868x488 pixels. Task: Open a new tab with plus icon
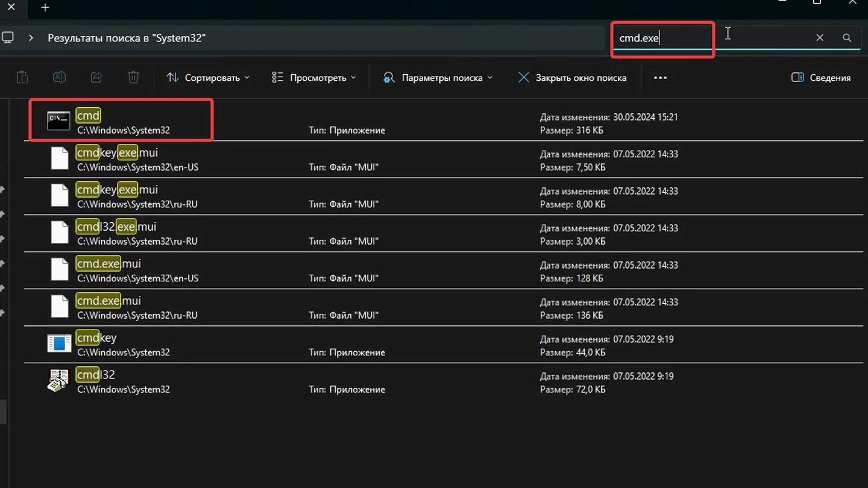tap(45, 8)
